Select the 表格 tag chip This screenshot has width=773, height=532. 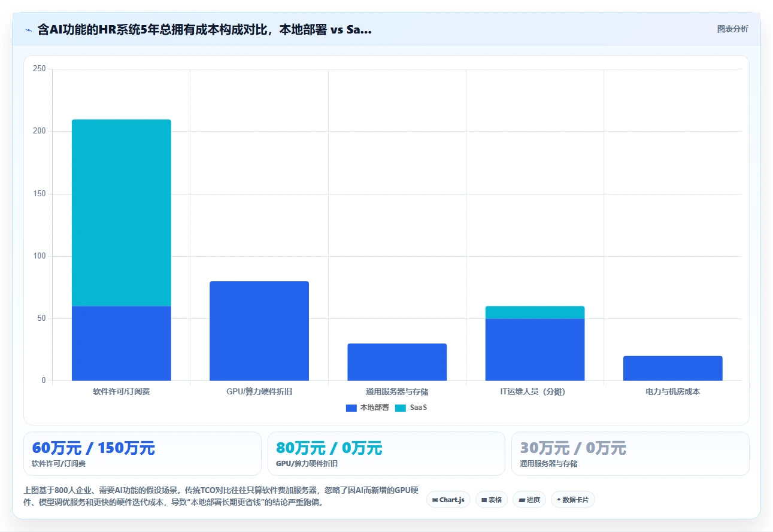[x=492, y=500]
